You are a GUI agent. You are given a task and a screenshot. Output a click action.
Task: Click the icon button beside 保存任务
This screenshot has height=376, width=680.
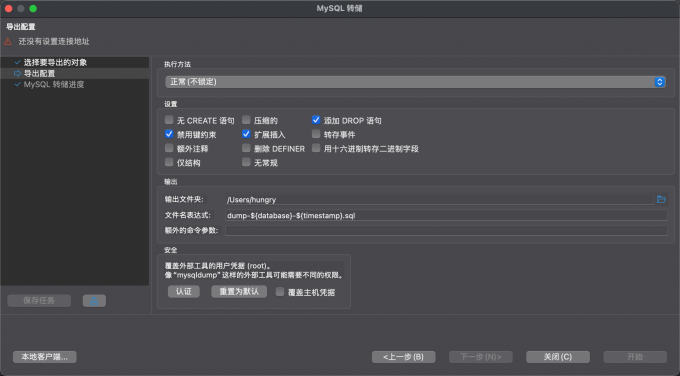94,301
